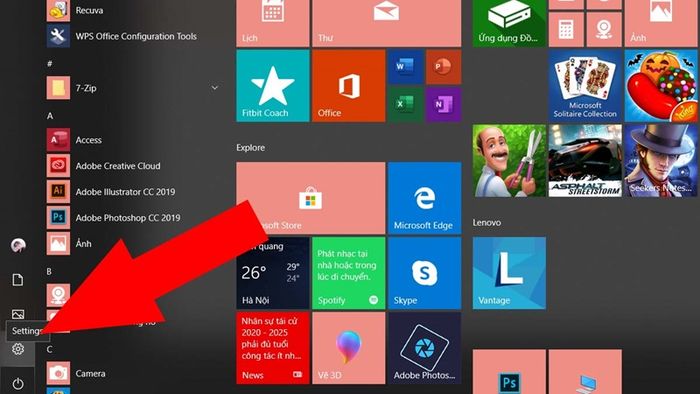Click the letter B section header
The width and height of the screenshot is (700, 394).
click(50, 271)
